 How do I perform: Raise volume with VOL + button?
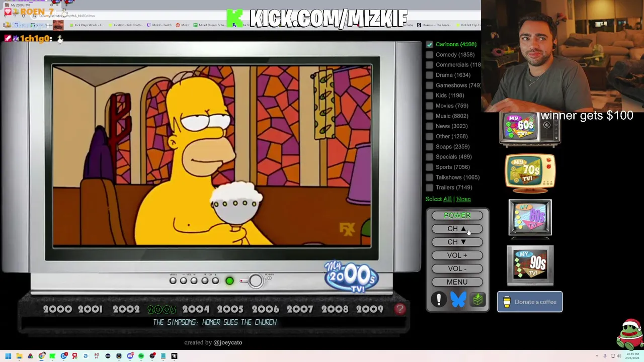[x=457, y=255]
